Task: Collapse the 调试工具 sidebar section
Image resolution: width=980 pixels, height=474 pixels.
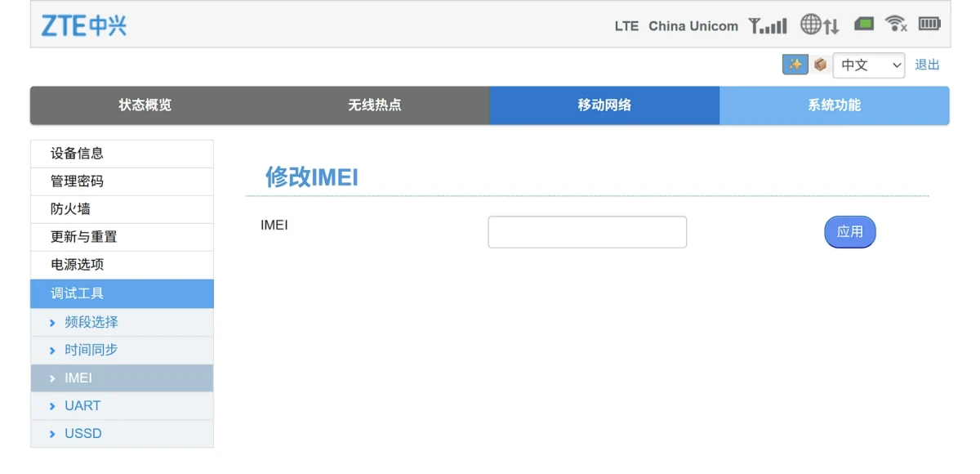Action: coord(122,293)
